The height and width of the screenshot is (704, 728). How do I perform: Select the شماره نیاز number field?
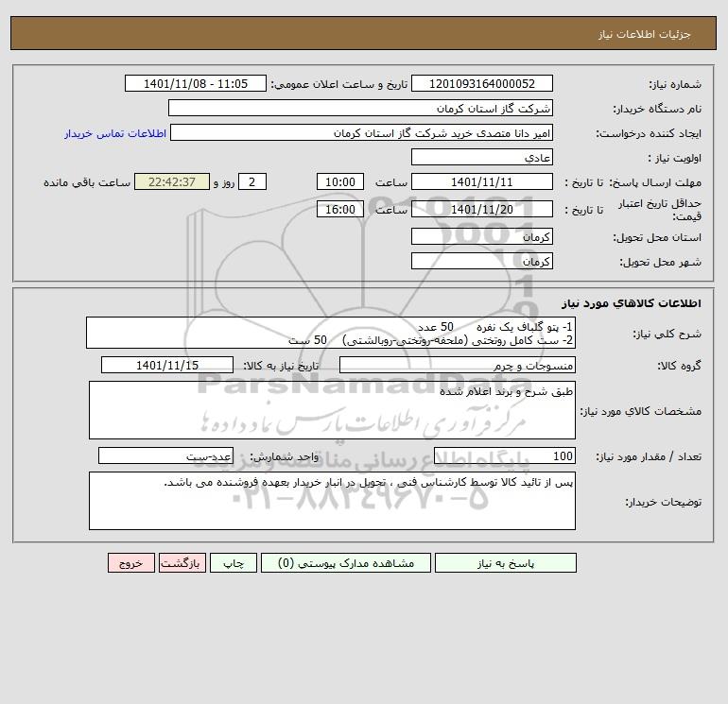click(482, 83)
